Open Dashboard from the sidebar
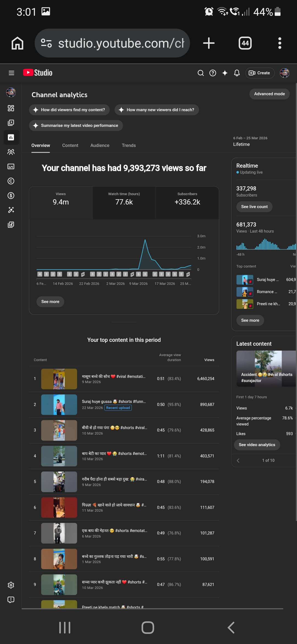Screen dimensions: 297x644 coord(11,108)
